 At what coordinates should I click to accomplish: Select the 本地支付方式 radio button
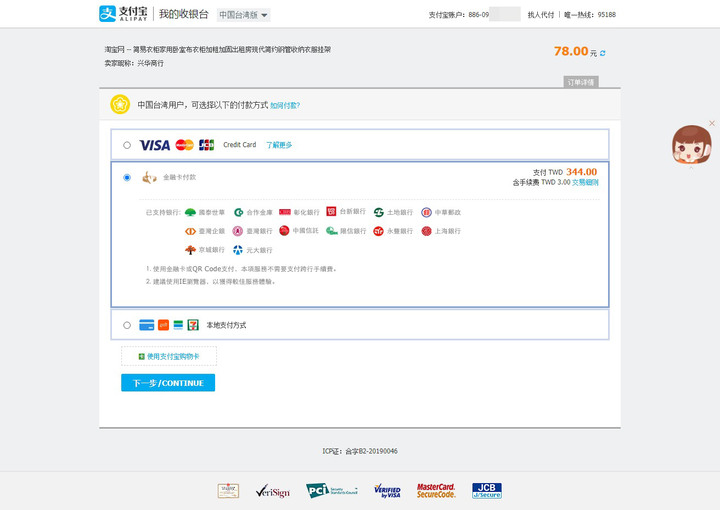pos(127,325)
